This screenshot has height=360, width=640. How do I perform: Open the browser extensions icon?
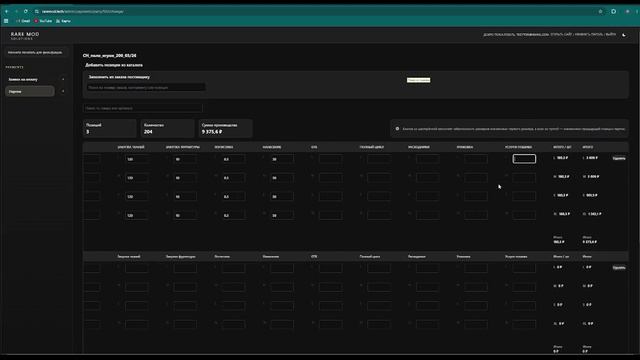613,11
